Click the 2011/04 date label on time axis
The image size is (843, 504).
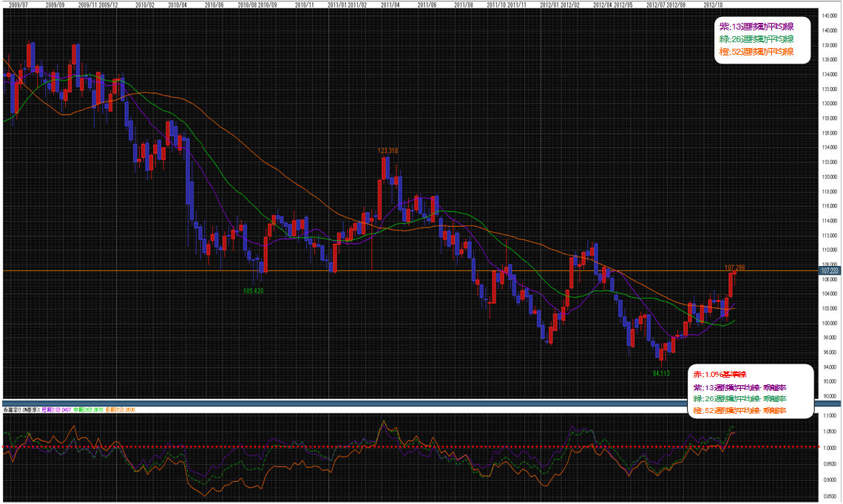click(390, 4)
